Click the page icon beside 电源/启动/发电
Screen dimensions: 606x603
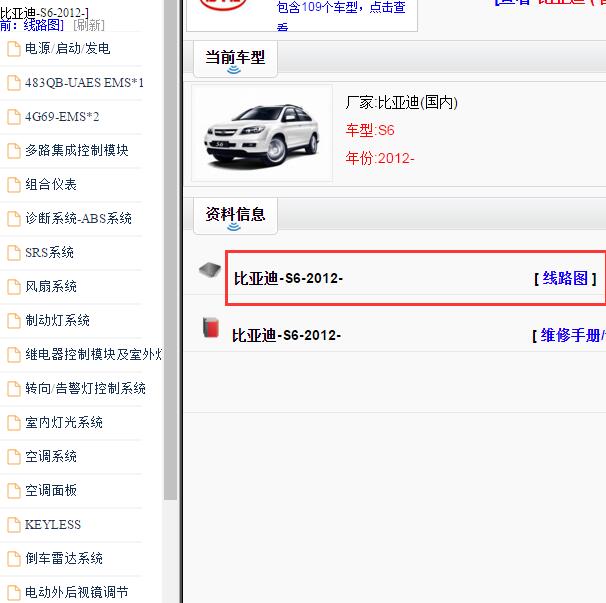(x=14, y=49)
